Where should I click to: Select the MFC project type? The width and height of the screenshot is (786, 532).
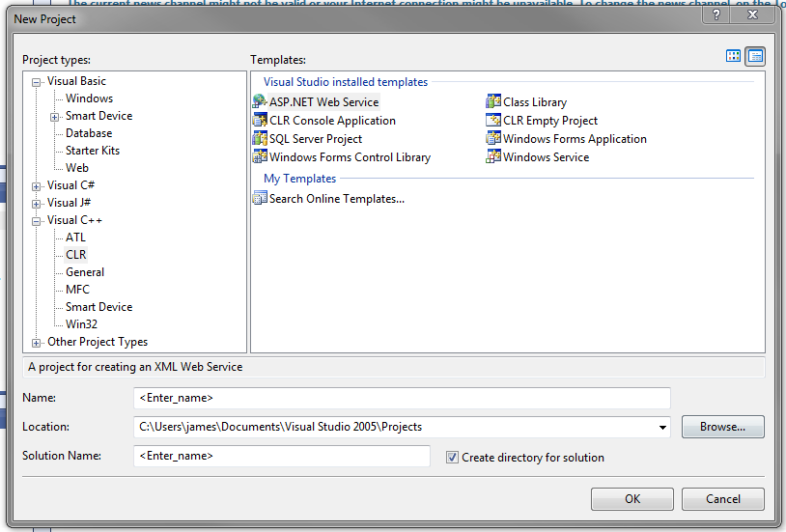click(x=77, y=290)
